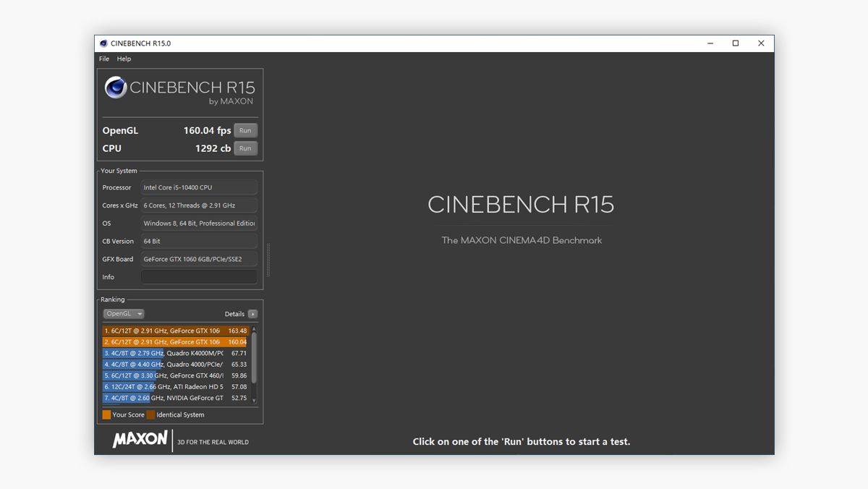Open the File menu
868x489 pixels.
point(104,59)
